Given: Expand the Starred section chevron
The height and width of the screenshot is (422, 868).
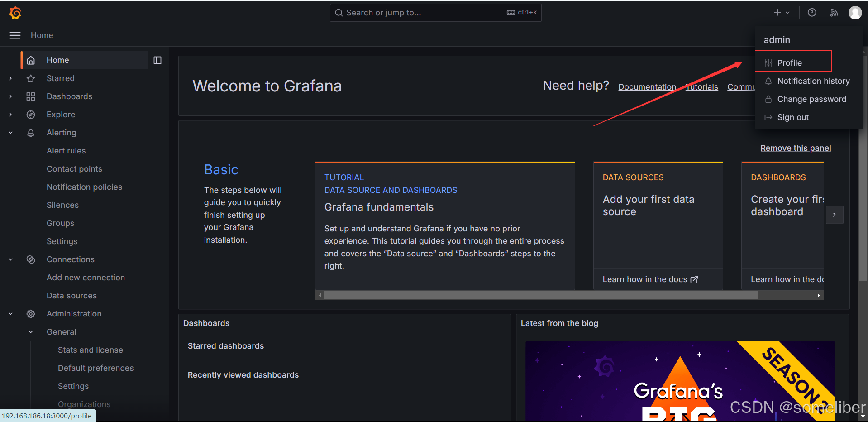Looking at the screenshot, I should click(10, 78).
